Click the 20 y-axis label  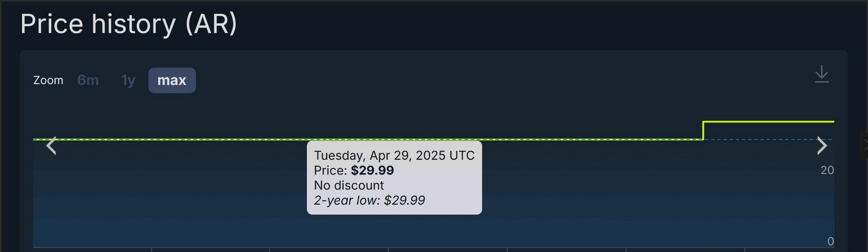point(827,170)
